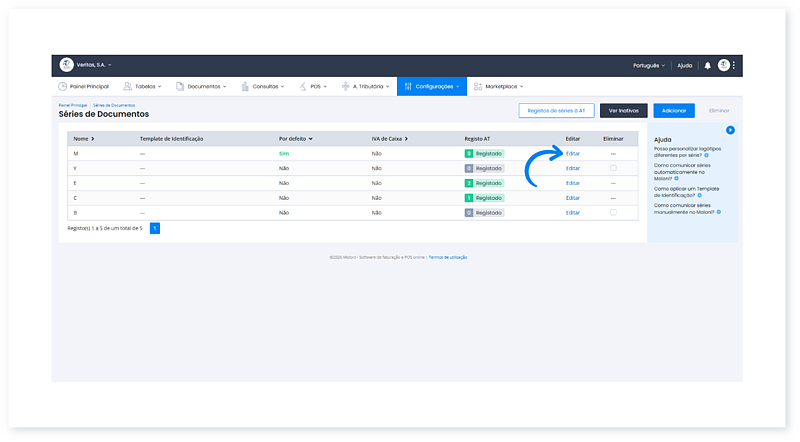The width and height of the screenshot is (800, 442).
Task: Select page 1 in pagination
Action: click(x=155, y=228)
